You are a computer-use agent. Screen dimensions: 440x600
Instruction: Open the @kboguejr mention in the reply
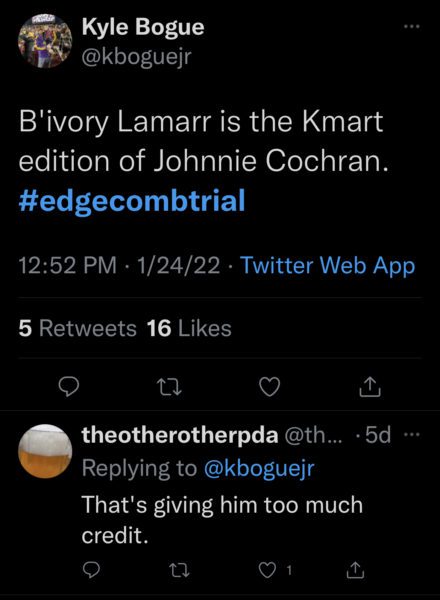pyautogui.click(x=259, y=468)
